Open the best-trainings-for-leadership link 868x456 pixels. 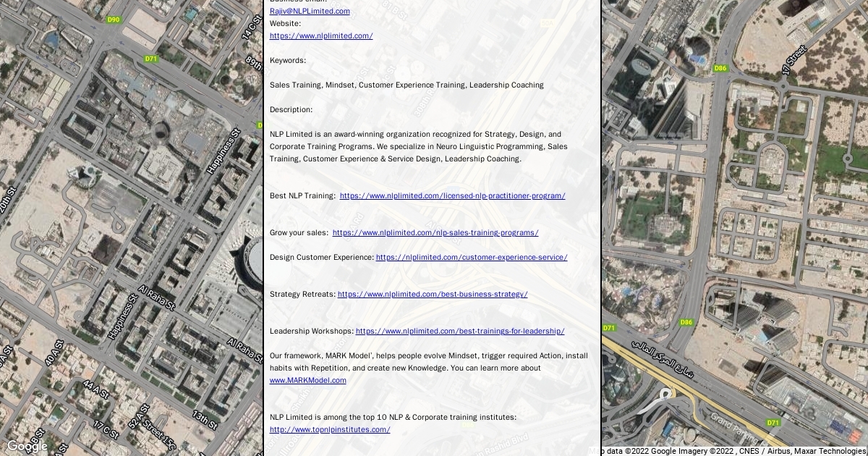click(x=460, y=331)
